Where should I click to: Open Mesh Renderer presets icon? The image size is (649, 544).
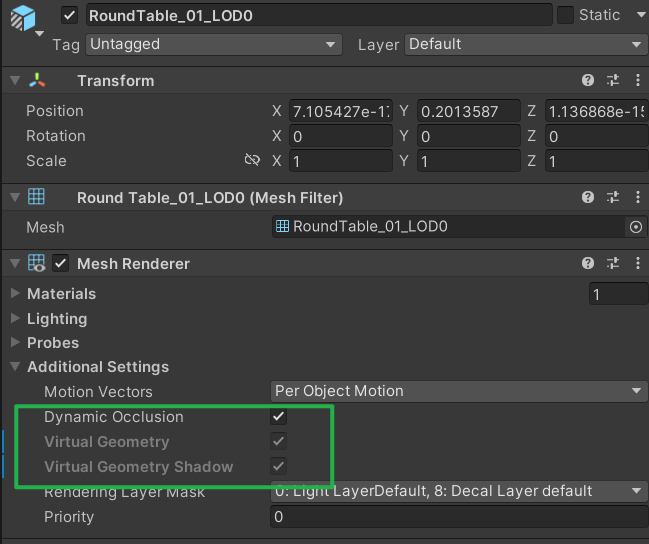coord(613,264)
